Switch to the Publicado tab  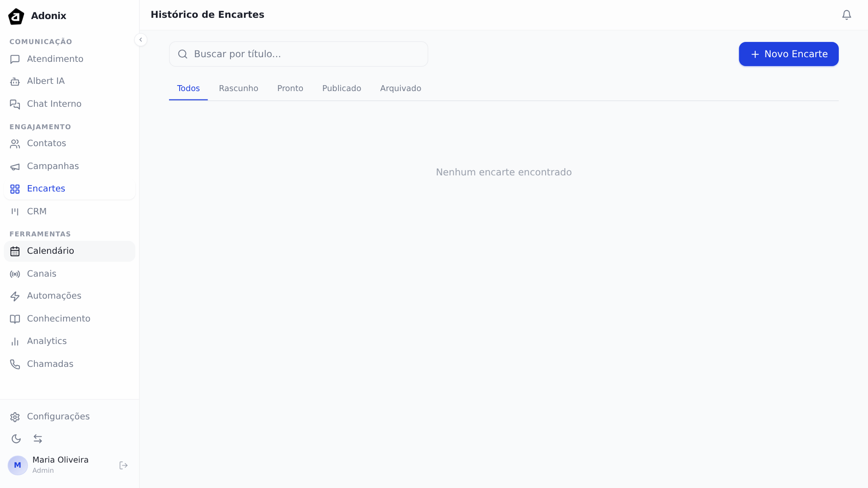pos(341,88)
